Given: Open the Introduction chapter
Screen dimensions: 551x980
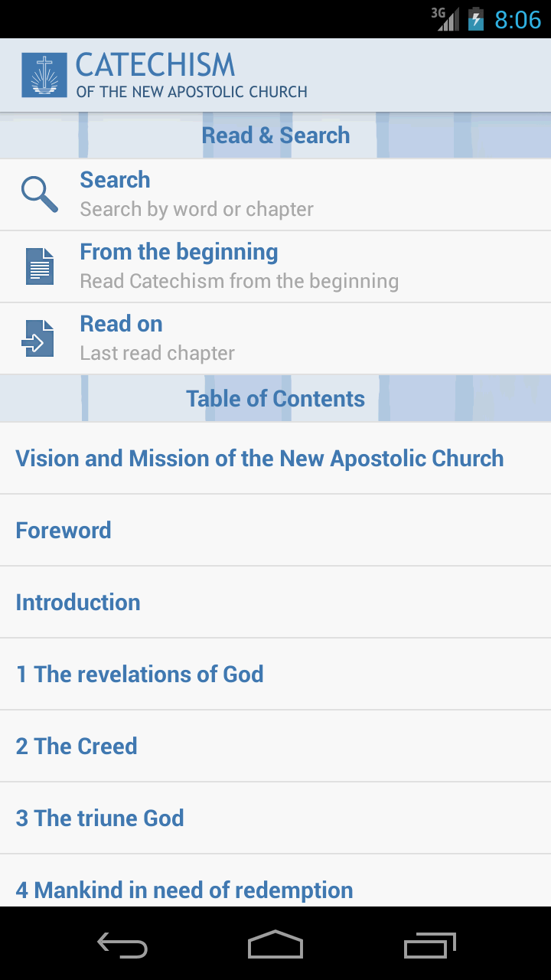Looking at the screenshot, I should 275,603.
